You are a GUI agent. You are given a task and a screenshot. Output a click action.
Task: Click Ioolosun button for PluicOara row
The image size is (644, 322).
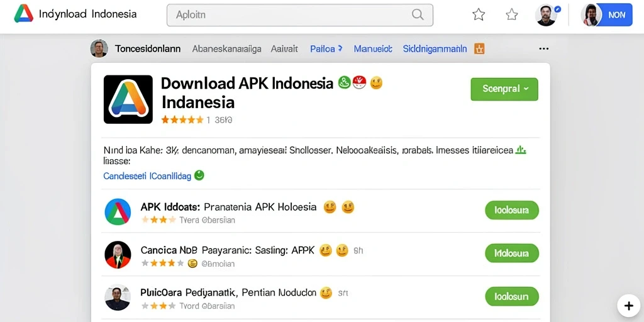(x=512, y=296)
